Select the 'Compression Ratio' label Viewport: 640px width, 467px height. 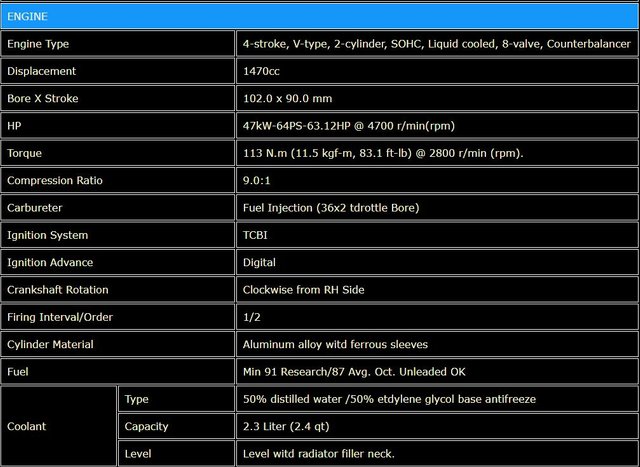[55, 180]
